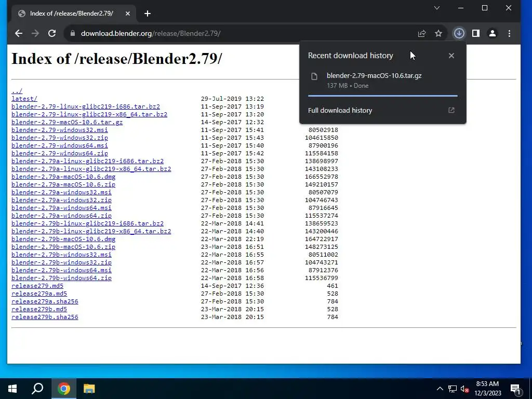Open full download history external icon
This screenshot has width=532, height=399.
[451, 110]
